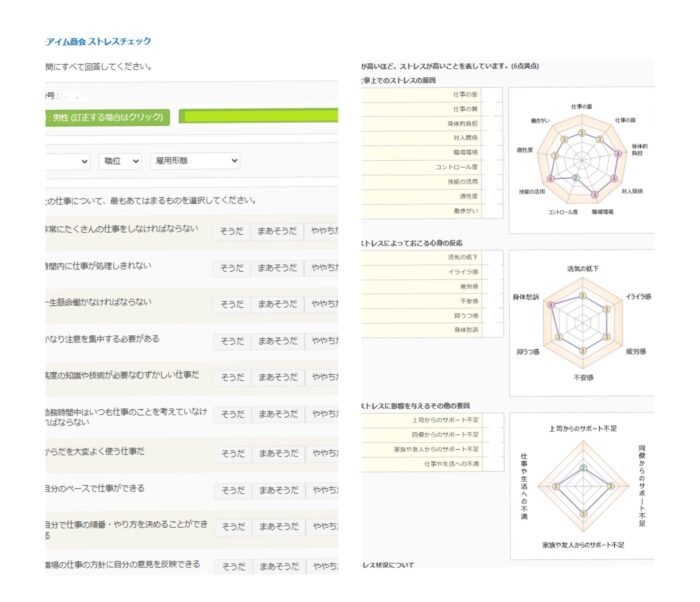This screenshot has height=602, width=700.
Task: Click the アイム商会 ストレスチェック page title
Action: [99, 42]
